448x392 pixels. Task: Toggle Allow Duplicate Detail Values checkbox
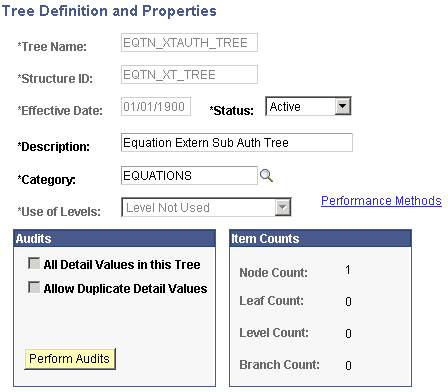click(x=34, y=287)
